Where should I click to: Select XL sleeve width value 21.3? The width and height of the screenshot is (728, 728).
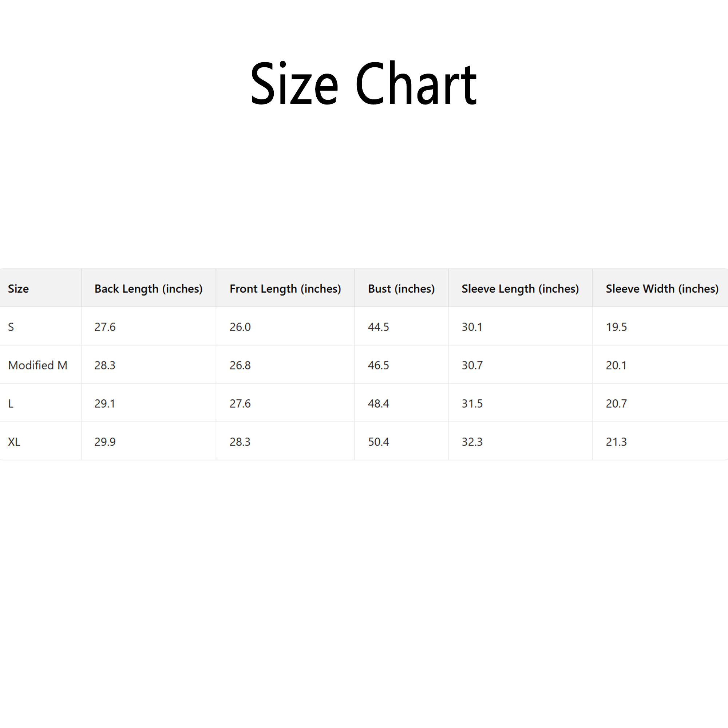click(616, 442)
